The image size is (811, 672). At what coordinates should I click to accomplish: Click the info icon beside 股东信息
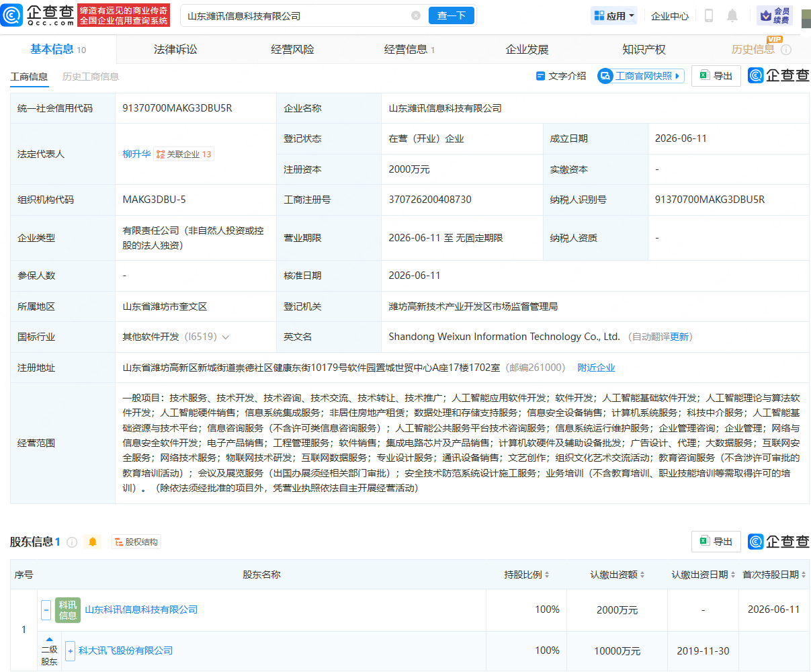pyautogui.click(x=72, y=542)
